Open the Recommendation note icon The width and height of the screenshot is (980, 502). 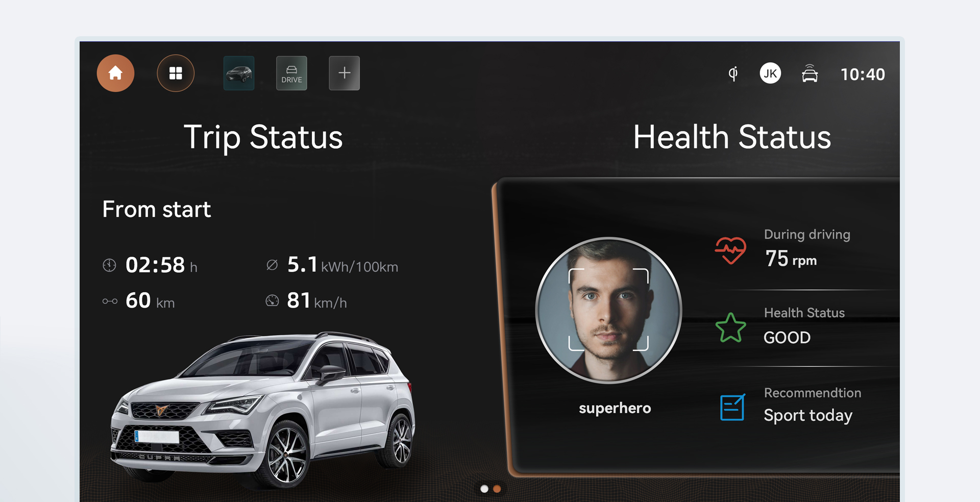732,407
